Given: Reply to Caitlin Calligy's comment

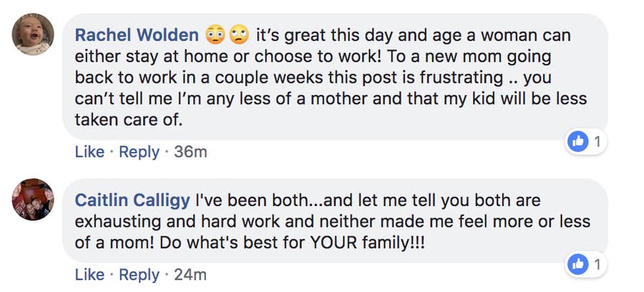Looking at the screenshot, I should point(140,274).
